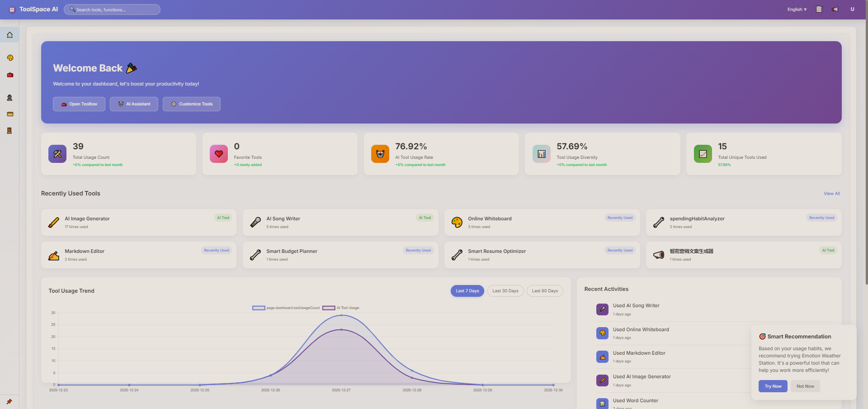
Task: Enable the Last 90 Days trend view
Action: [x=544, y=291]
